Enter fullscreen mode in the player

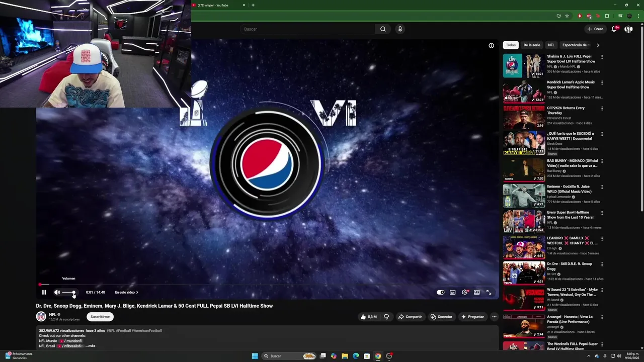[x=489, y=292]
